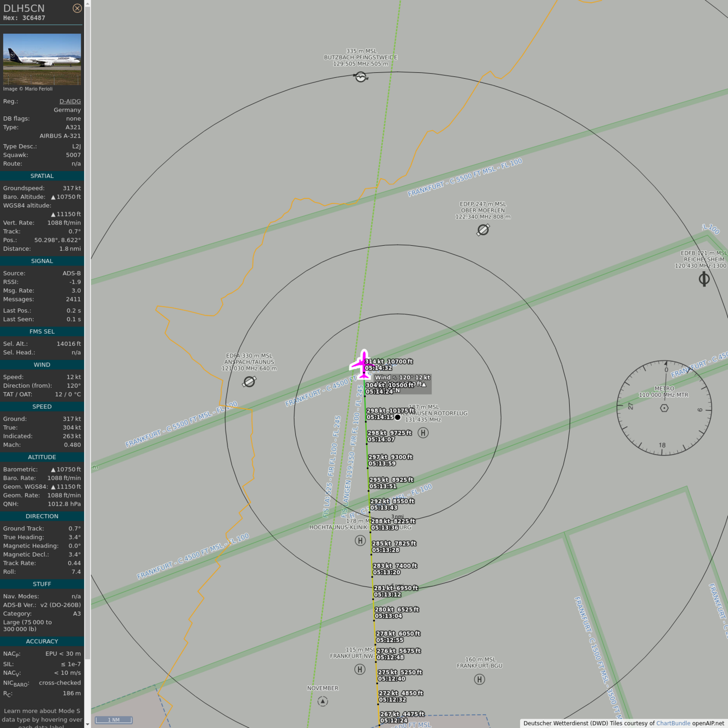Close the DLH5CN aircraft info panel

(x=77, y=8)
